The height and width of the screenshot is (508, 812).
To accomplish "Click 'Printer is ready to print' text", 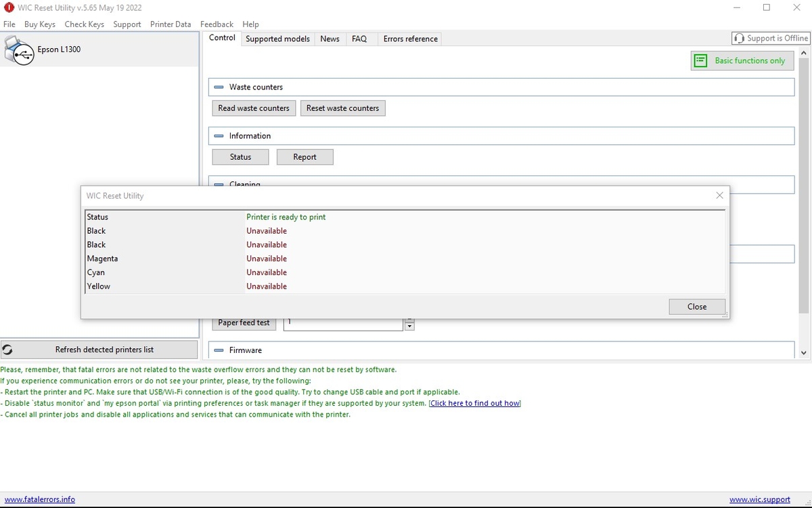I will [x=286, y=217].
